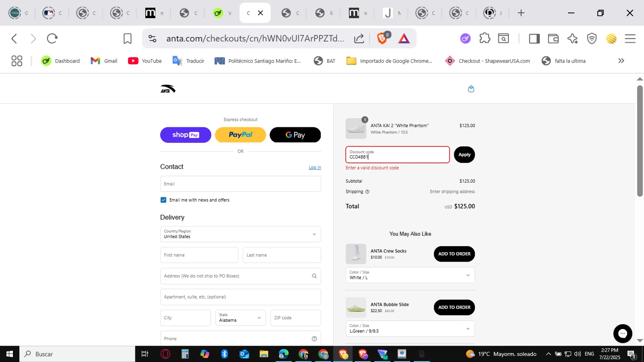Toggle the browser sidebar panel icon
Viewport: 644px width, 362px height.
click(x=534, y=39)
